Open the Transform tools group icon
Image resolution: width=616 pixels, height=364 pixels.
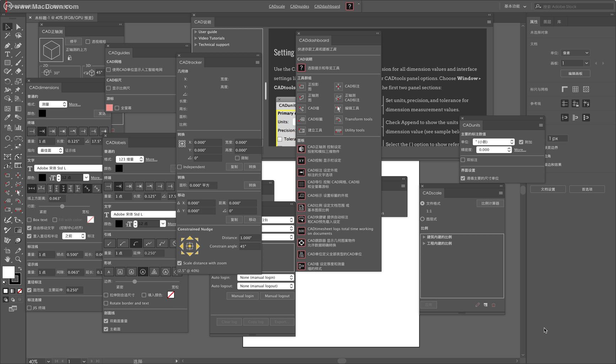pyautogui.click(x=338, y=119)
